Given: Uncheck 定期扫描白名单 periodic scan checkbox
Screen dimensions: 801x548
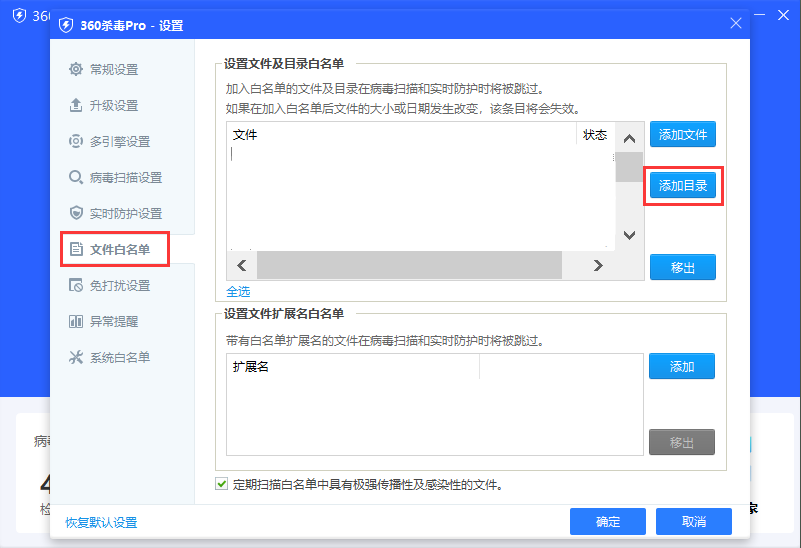Looking at the screenshot, I should click(x=221, y=484).
